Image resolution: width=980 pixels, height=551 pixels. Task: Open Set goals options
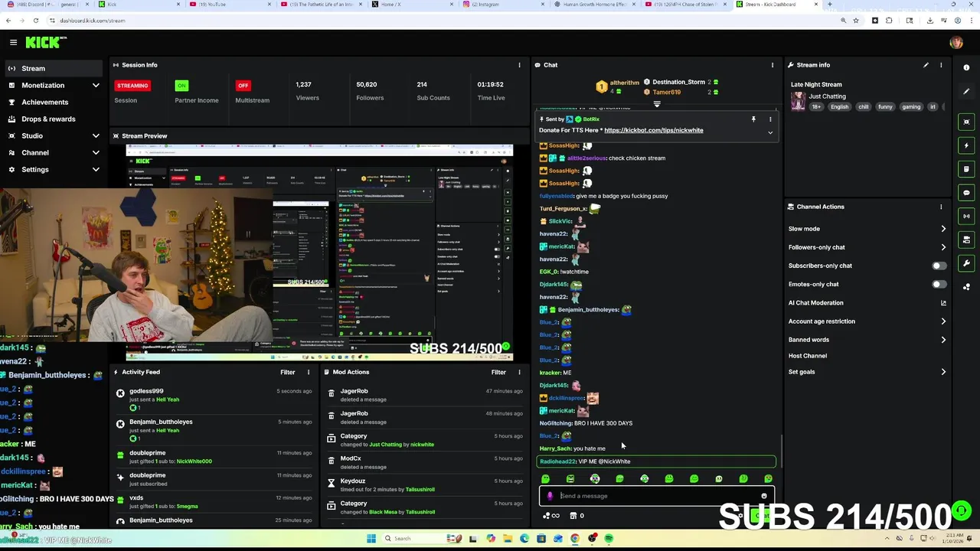[867, 372]
